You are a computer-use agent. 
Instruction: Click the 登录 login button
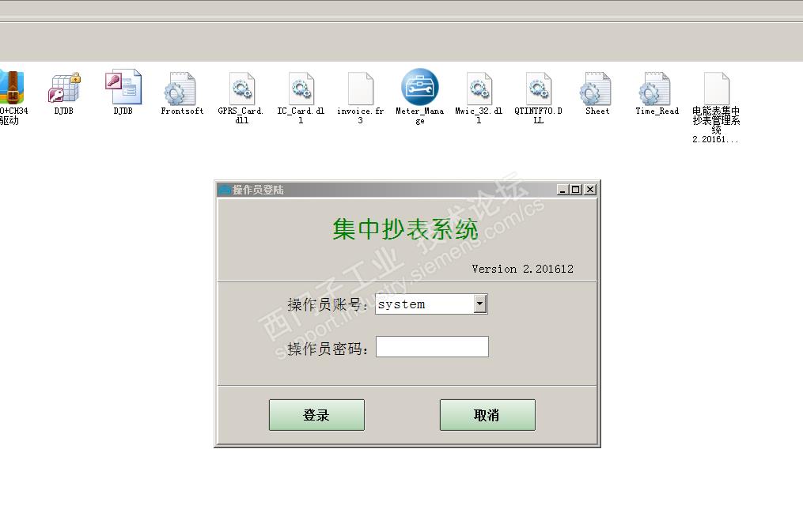click(x=316, y=415)
